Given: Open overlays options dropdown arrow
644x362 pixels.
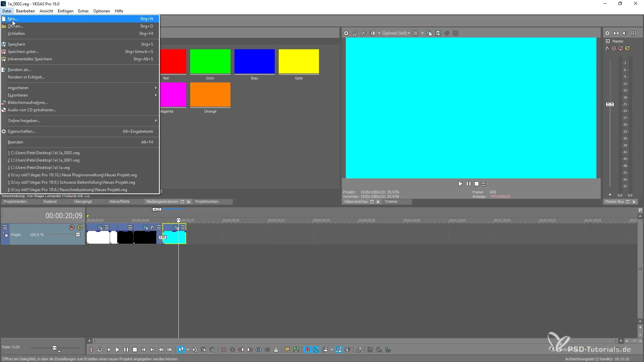Looking at the screenshot, I should coord(422,33).
